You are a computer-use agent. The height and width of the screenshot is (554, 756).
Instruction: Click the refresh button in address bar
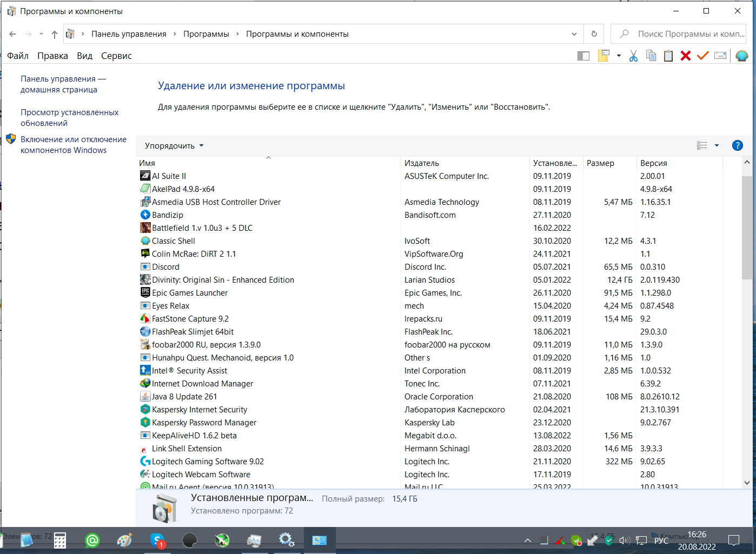coord(594,34)
